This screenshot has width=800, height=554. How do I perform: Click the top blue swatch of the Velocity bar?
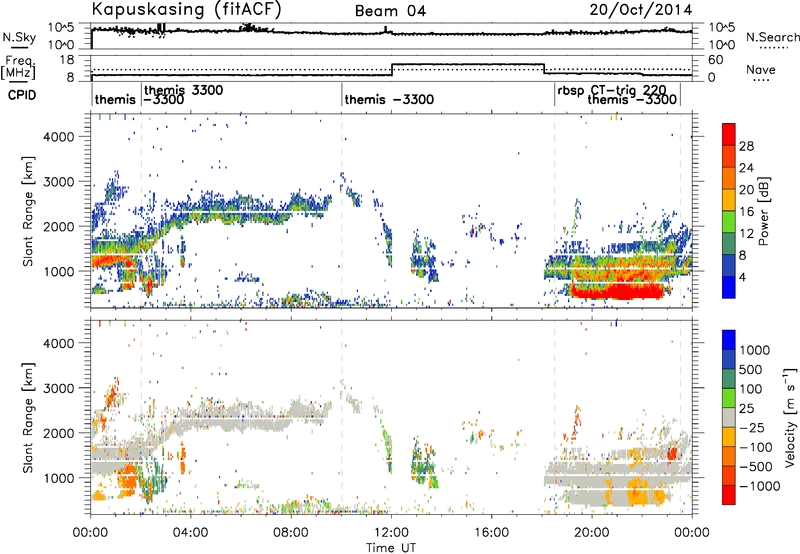tap(729, 340)
